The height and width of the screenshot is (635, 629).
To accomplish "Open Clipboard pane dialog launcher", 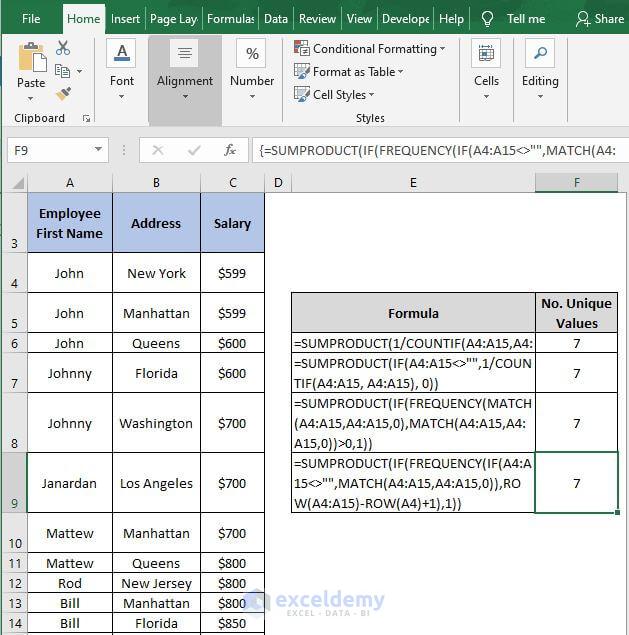I will [x=86, y=118].
